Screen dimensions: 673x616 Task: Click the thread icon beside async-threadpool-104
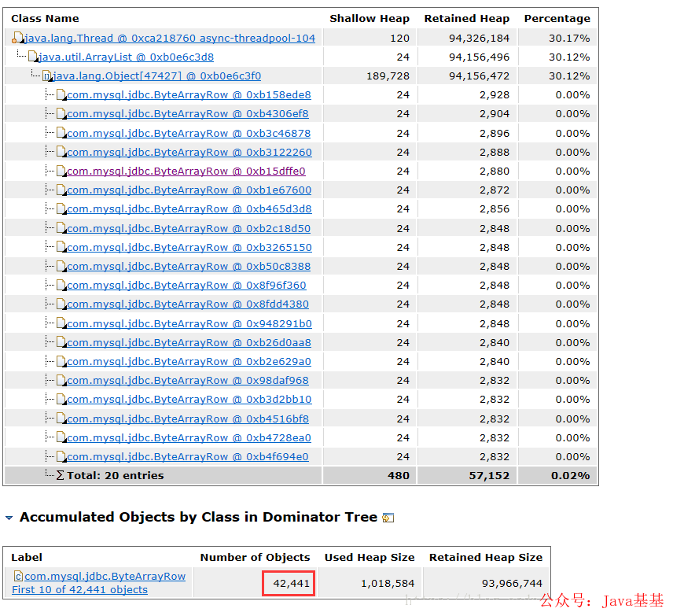click(17, 38)
